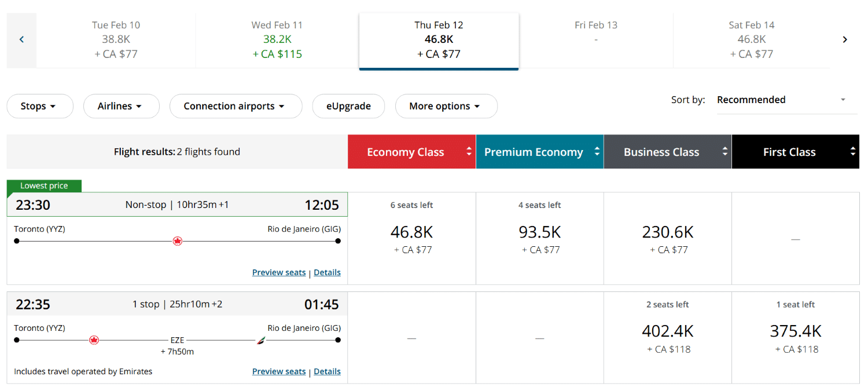Switch to the Economy Class column
This screenshot has width=868, height=387.
pos(405,151)
